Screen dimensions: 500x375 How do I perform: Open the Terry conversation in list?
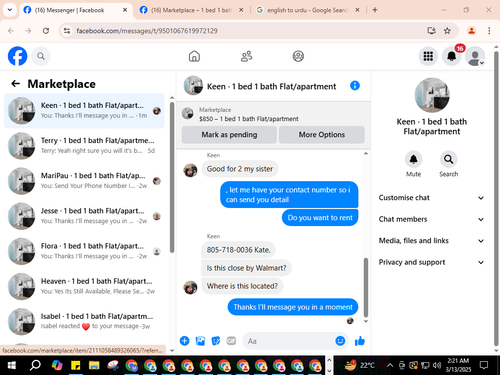[x=84, y=146]
